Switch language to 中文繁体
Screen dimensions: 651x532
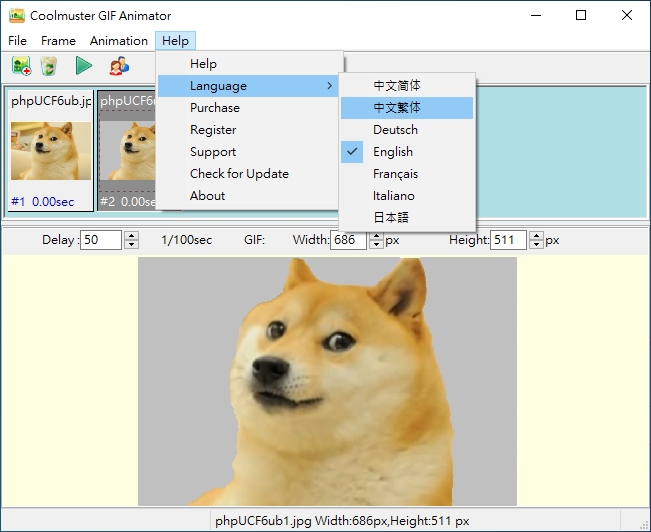point(407,108)
